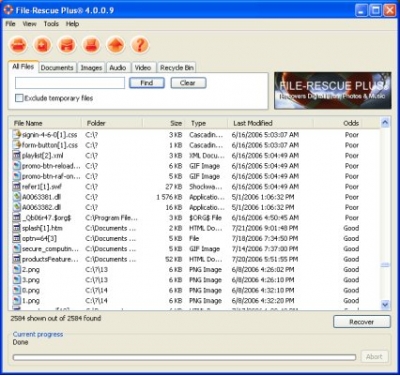Viewport: 400px width, 376px height.
Task: Click the 6/16/2006 4:50:45 AM date cell
Action: (265, 218)
